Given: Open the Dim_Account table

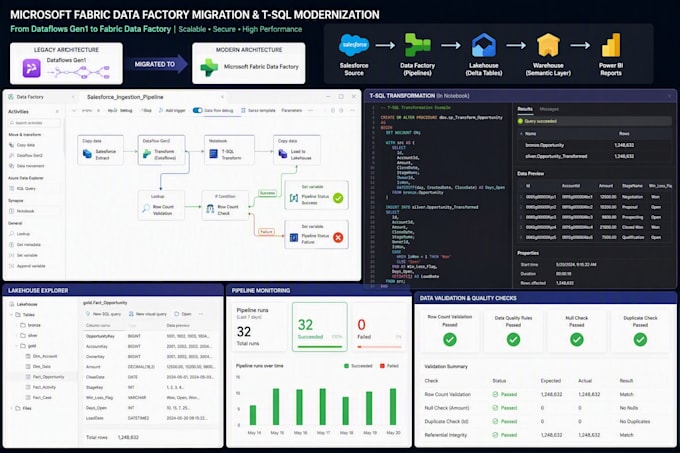Looking at the screenshot, I should (x=42, y=356).
